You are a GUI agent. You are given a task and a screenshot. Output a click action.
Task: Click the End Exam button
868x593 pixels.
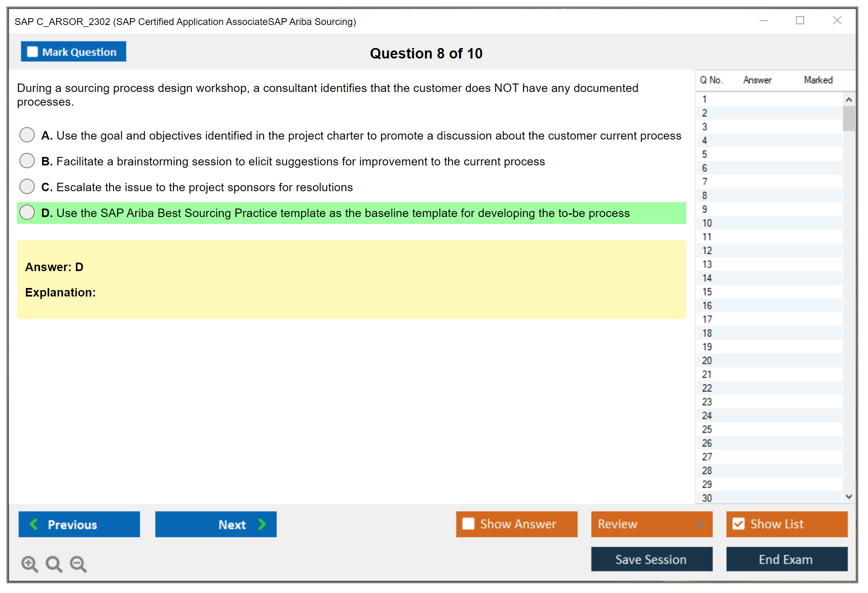pos(786,559)
